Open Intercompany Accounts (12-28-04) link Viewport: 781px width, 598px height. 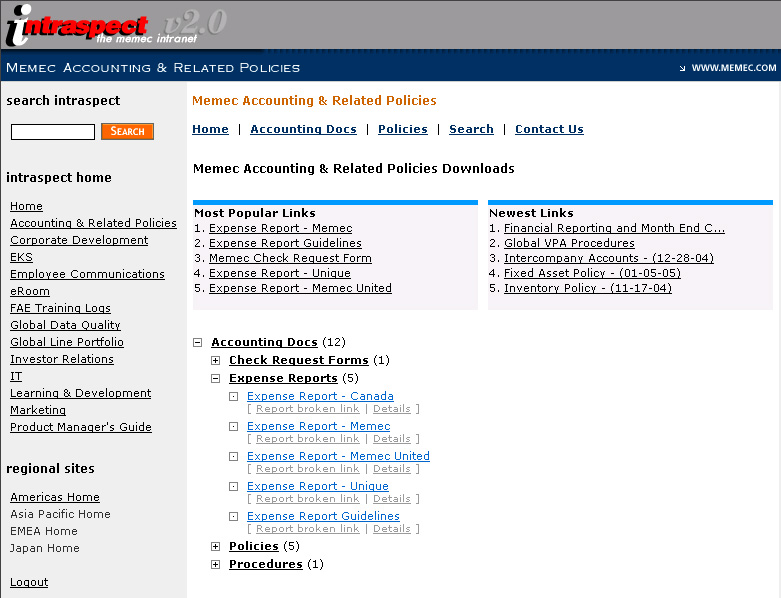point(609,258)
